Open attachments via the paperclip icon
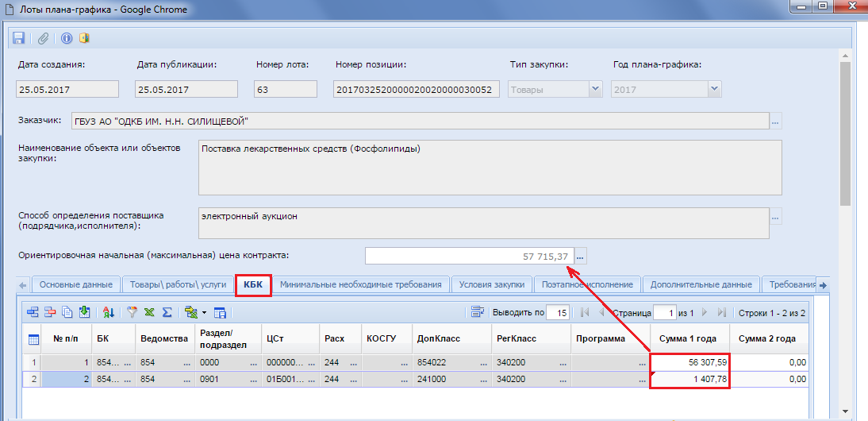Viewport: 868px width, 421px height. (x=43, y=38)
